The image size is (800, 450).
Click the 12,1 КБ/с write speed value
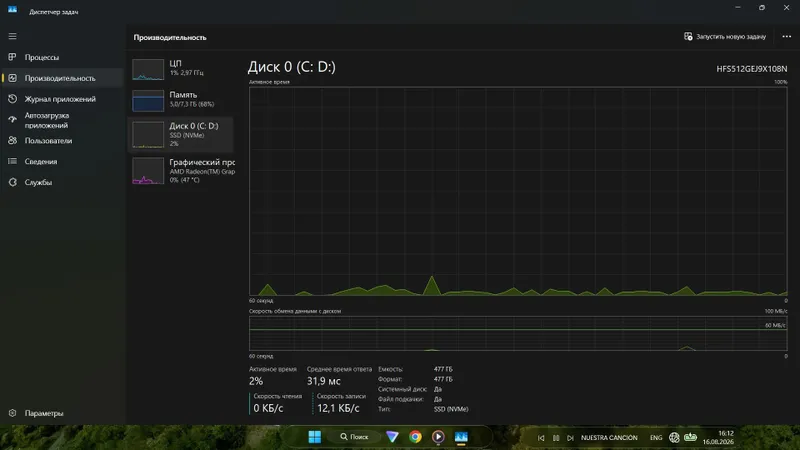click(x=338, y=408)
